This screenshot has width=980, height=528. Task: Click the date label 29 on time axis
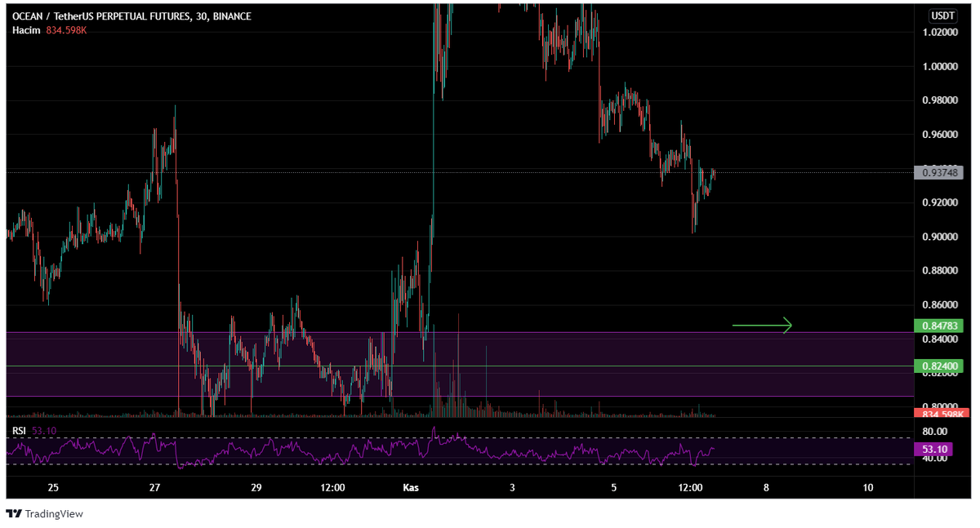[x=256, y=488]
